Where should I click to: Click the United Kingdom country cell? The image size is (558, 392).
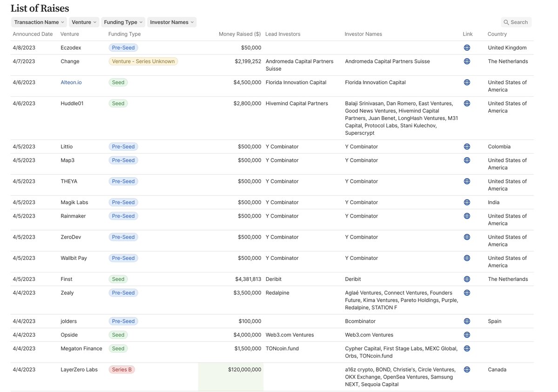507,48
